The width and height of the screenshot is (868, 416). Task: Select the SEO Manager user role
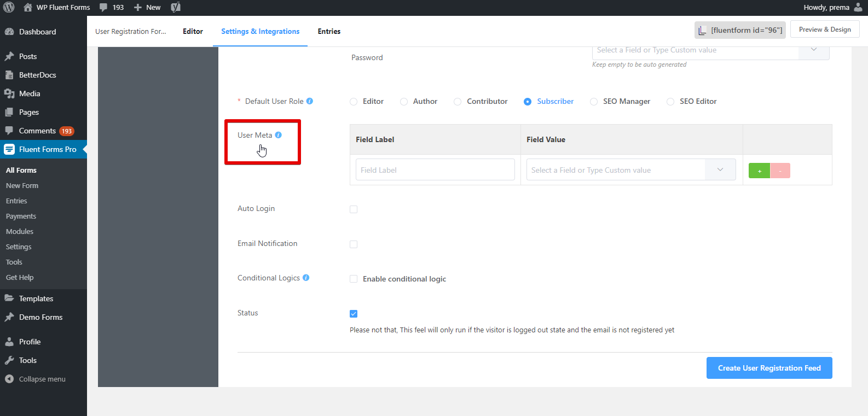point(594,102)
